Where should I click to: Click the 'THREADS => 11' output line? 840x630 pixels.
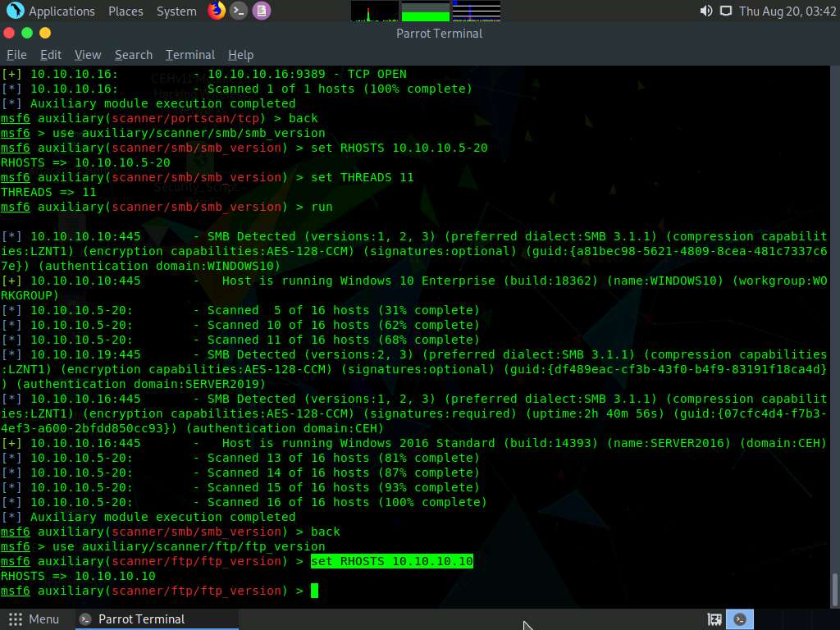click(48, 192)
